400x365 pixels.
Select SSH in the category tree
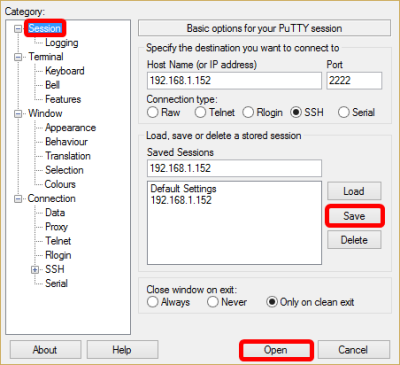tap(55, 269)
